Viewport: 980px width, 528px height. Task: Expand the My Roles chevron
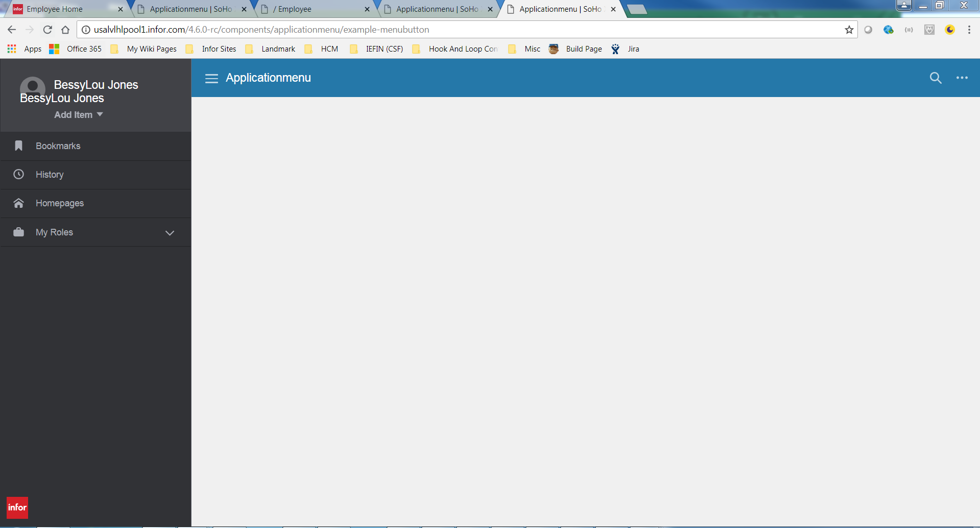point(170,233)
